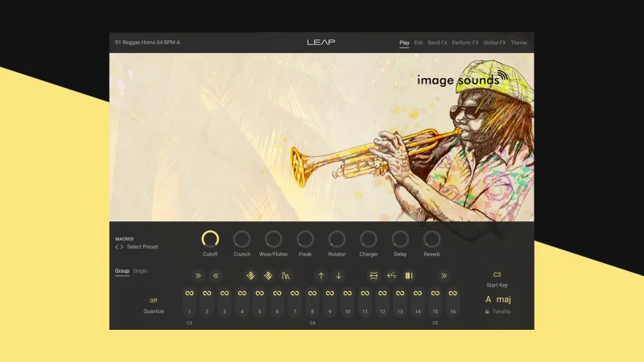Toggle loop mode on pad 11
This screenshot has height=362, width=644.
pyautogui.click(x=365, y=293)
